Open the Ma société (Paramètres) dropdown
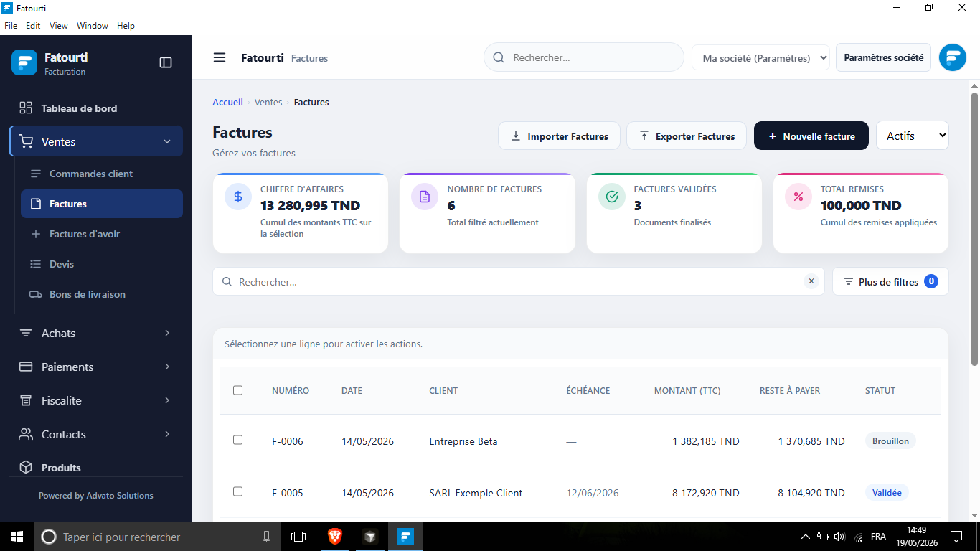Screen dimensions: 980x551 (760, 58)
